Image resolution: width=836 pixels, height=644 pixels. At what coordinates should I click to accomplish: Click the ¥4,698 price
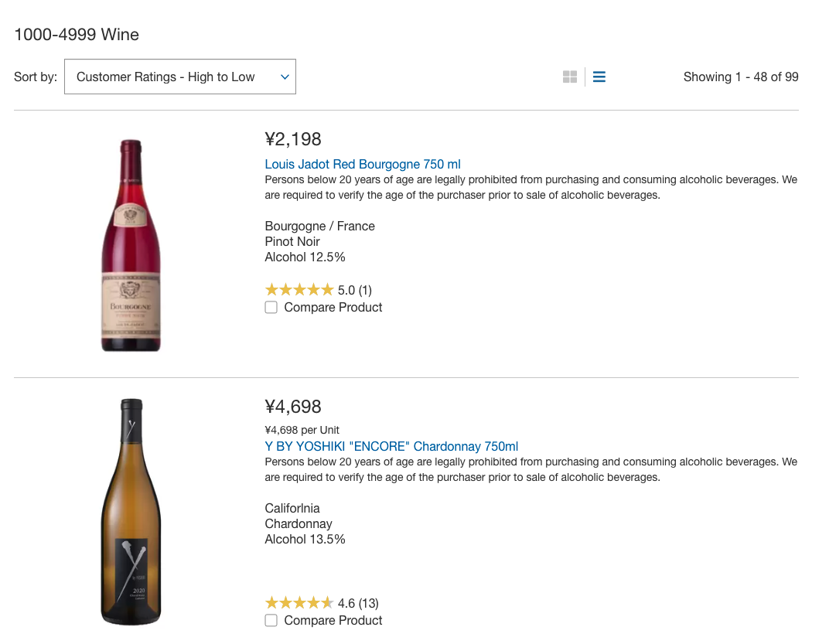pyautogui.click(x=292, y=407)
